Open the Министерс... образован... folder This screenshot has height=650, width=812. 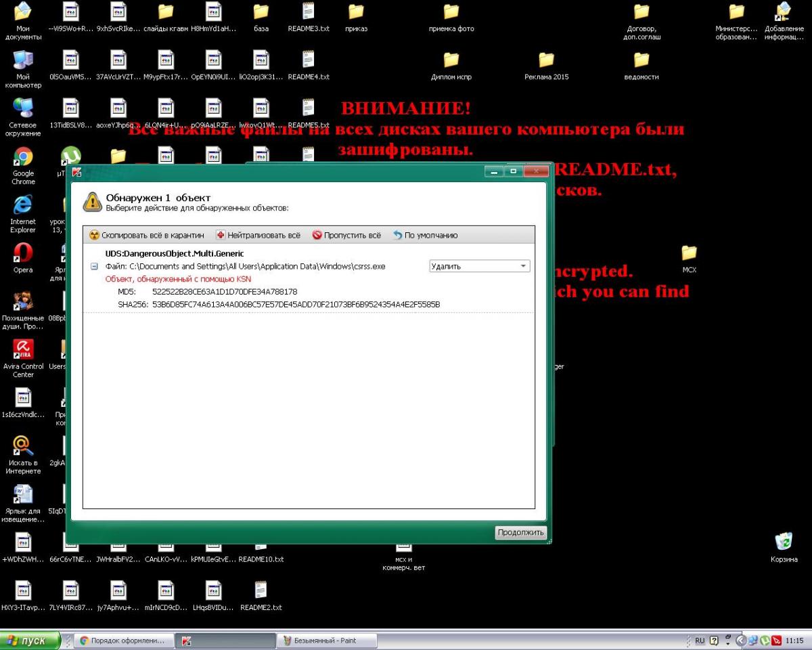point(736,20)
